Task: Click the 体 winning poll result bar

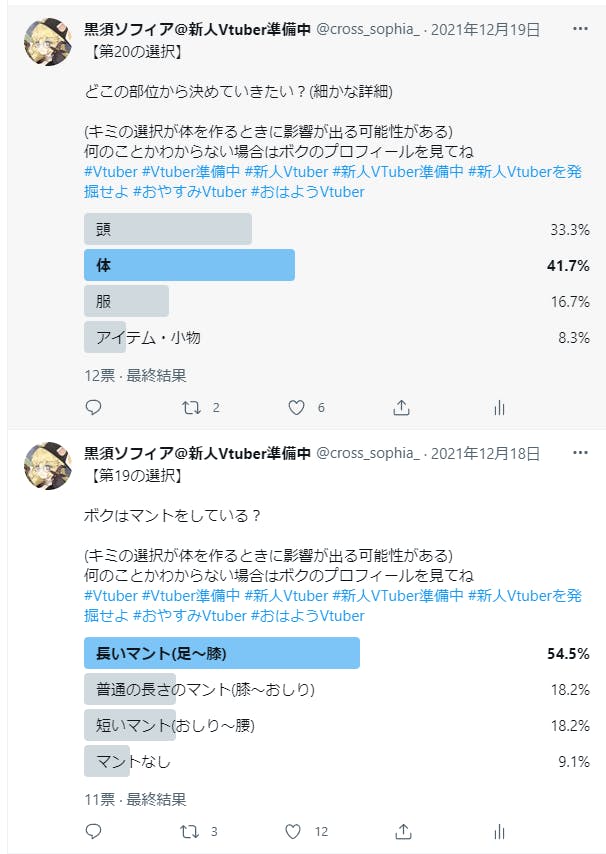Action: (x=190, y=265)
